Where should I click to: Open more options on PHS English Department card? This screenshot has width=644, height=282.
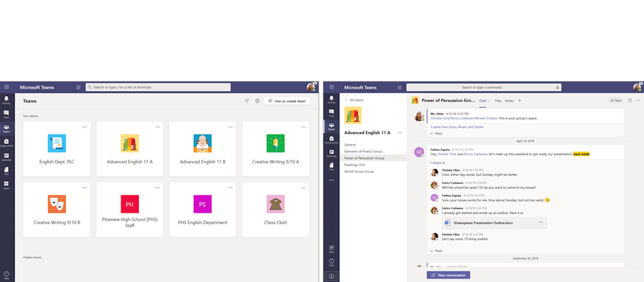(x=230, y=188)
